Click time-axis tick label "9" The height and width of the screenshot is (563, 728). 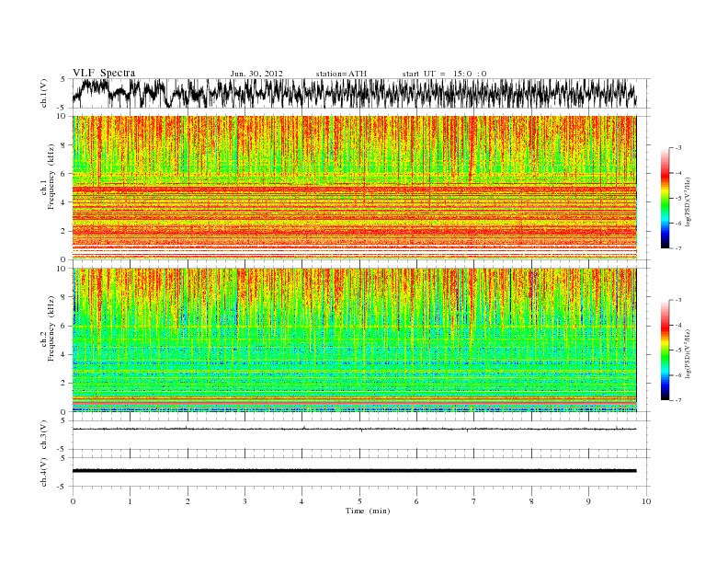[x=588, y=501]
